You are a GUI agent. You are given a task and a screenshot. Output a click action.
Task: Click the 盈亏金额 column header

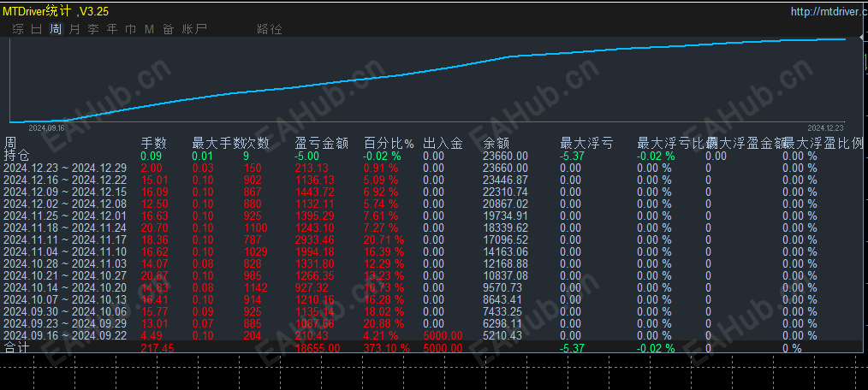(322, 144)
